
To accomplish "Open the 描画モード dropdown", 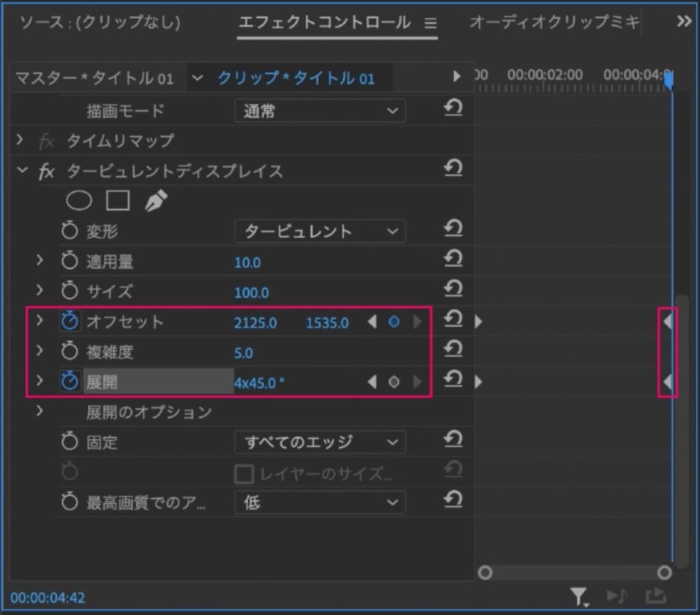I will click(x=320, y=111).
